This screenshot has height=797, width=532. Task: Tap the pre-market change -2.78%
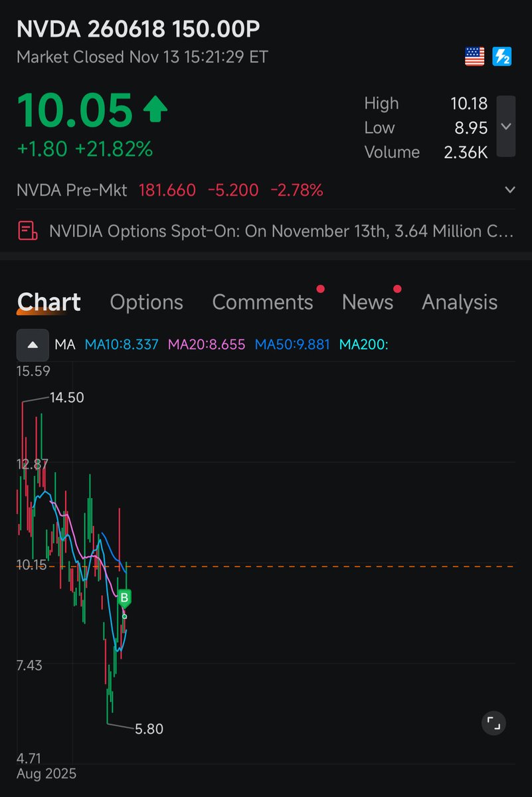coord(297,191)
